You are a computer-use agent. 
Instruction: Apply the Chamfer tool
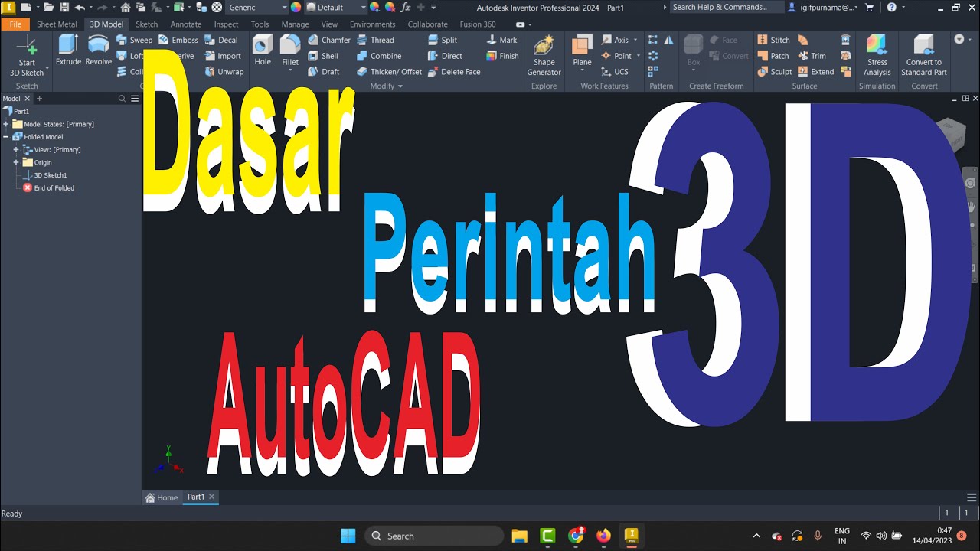pos(329,40)
